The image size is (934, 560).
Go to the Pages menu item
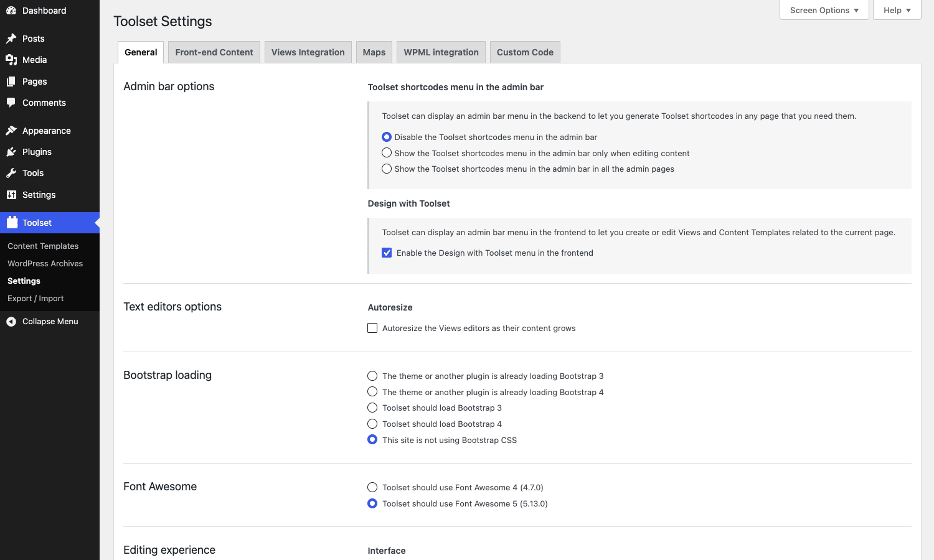click(50, 82)
